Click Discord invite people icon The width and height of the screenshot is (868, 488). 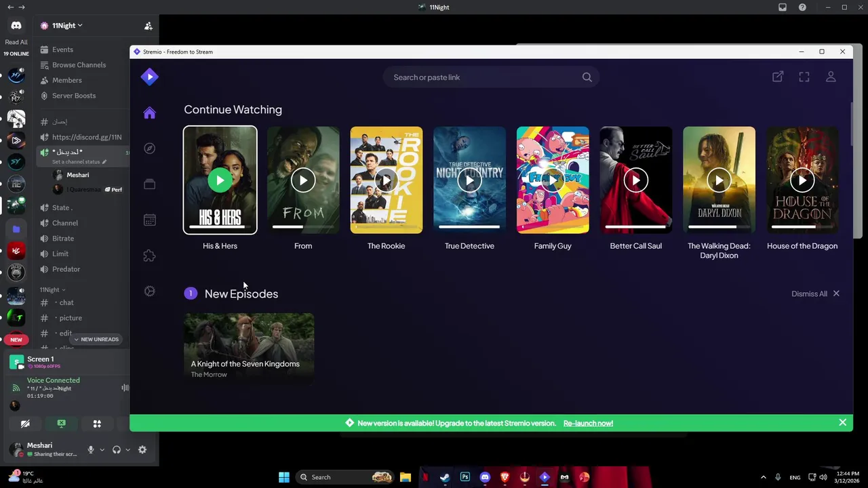(x=148, y=26)
